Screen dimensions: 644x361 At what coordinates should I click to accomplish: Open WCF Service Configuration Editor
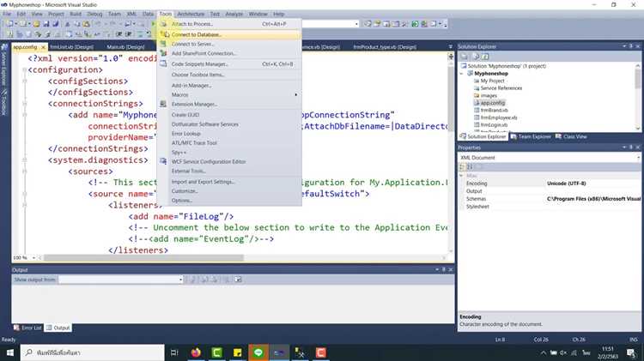pyautogui.click(x=229, y=161)
